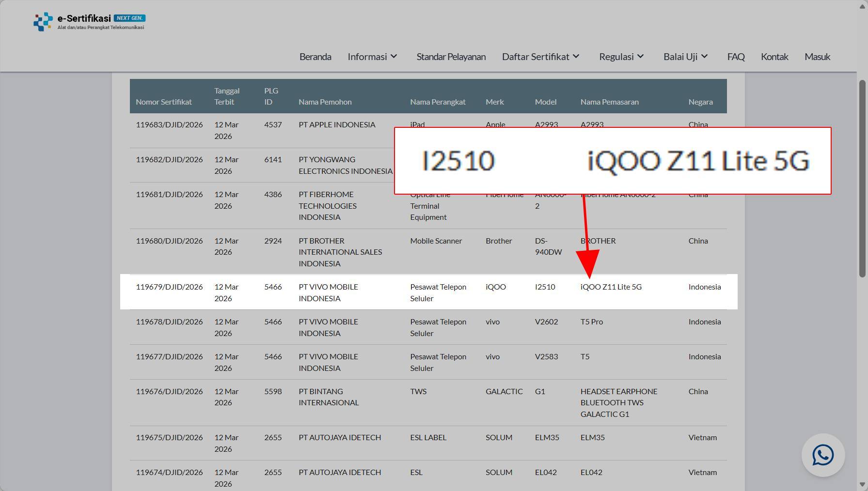The image size is (868, 491).
Task: Expand the Informasi dropdown chevron
Action: (x=394, y=57)
